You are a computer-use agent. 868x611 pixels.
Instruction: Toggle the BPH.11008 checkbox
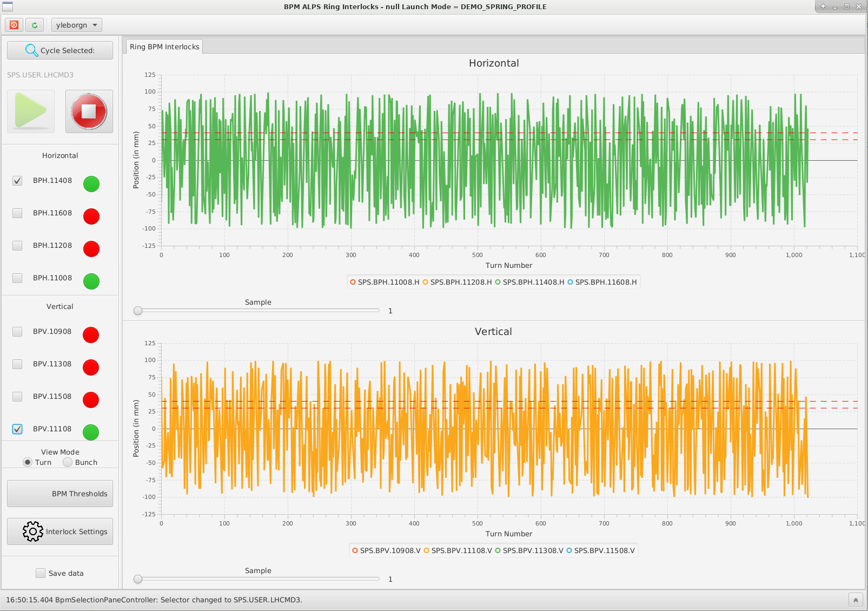tap(17, 278)
